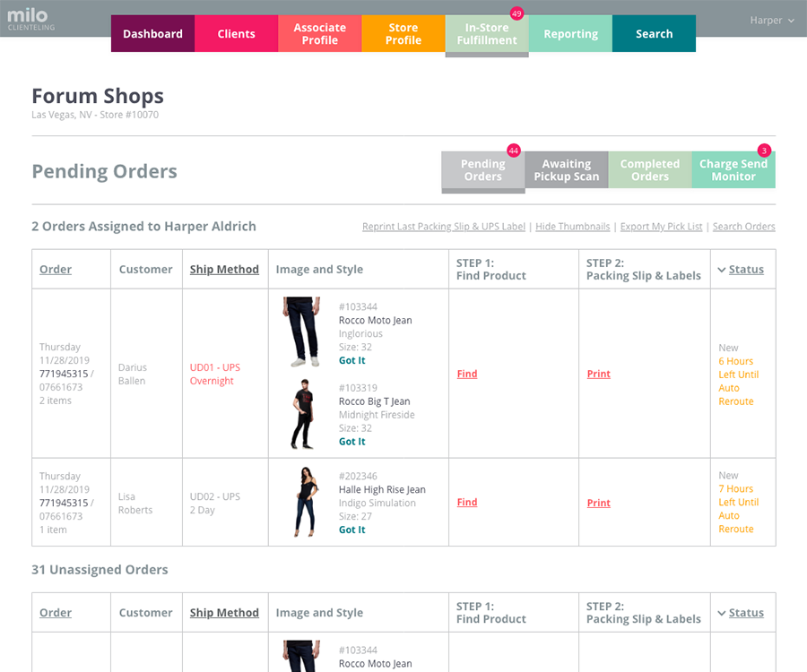
Task: Click order number 771945315 in Darius Ballen's row
Action: point(64,374)
